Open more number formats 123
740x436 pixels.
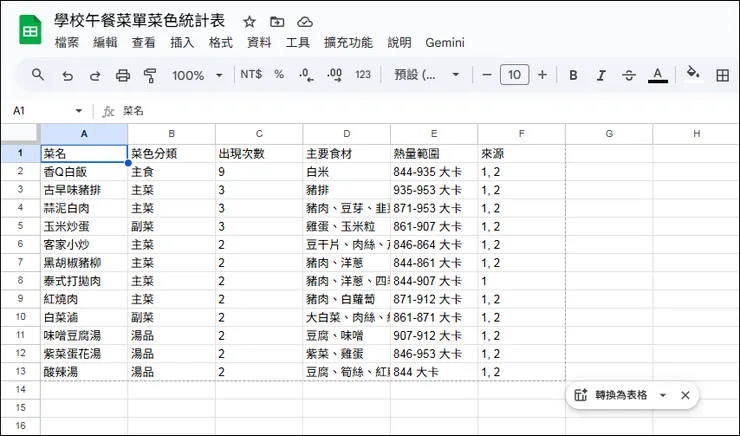point(363,75)
